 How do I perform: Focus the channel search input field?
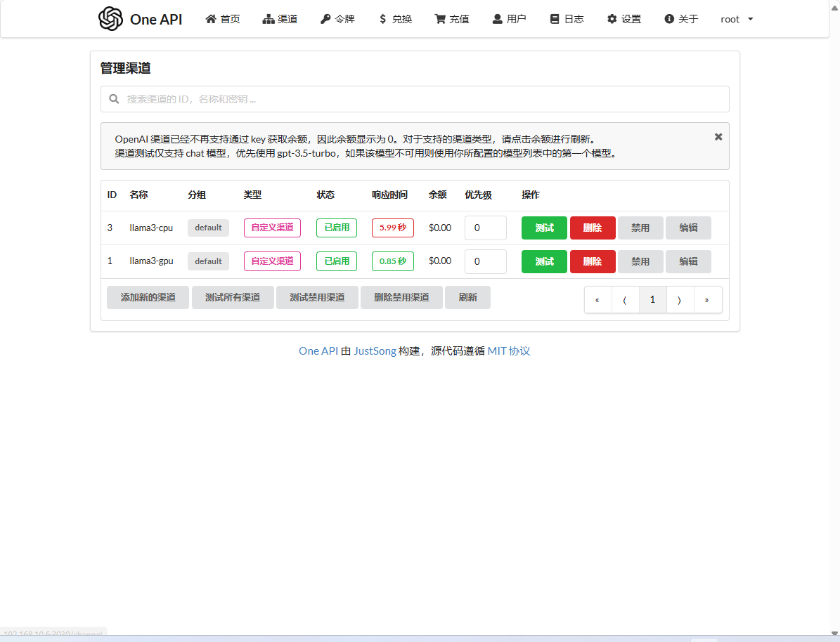pos(422,99)
